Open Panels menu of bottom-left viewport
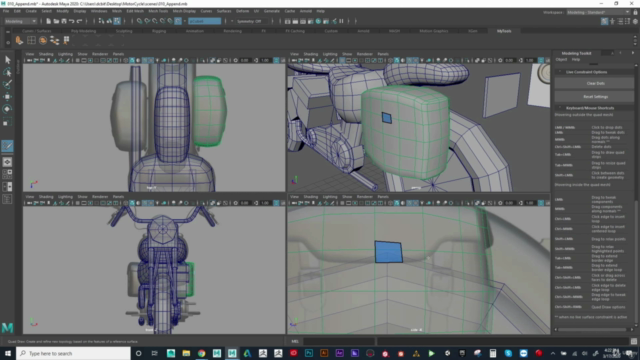Screen dimensions: 640x360 tap(118, 197)
